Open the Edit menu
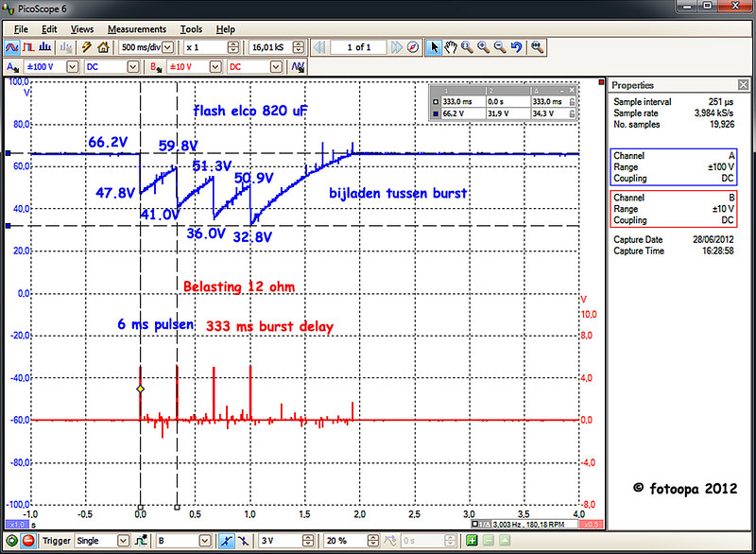 [x=49, y=29]
